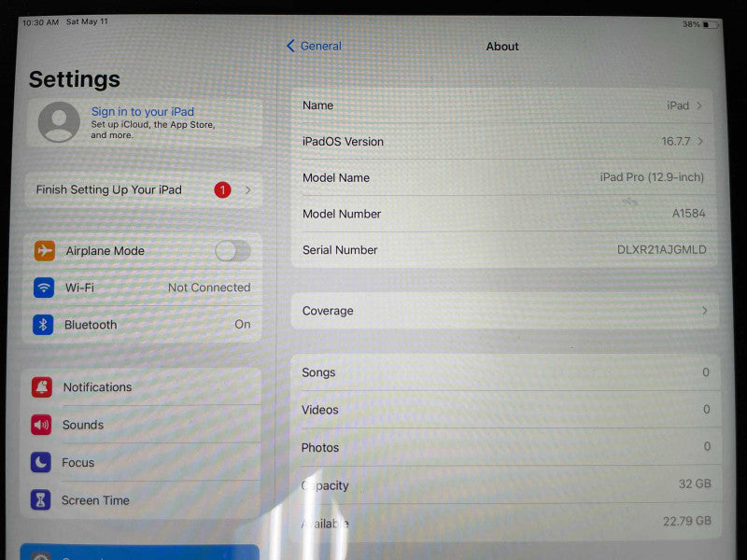This screenshot has width=747, height=560.
Task: Tap the red notification badge 1
Action: coord(222,190)
